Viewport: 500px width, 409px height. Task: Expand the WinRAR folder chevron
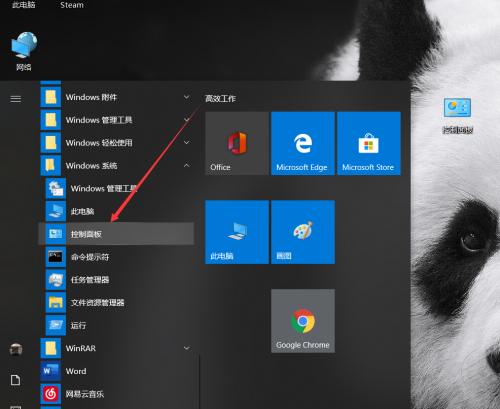(187, 348)
